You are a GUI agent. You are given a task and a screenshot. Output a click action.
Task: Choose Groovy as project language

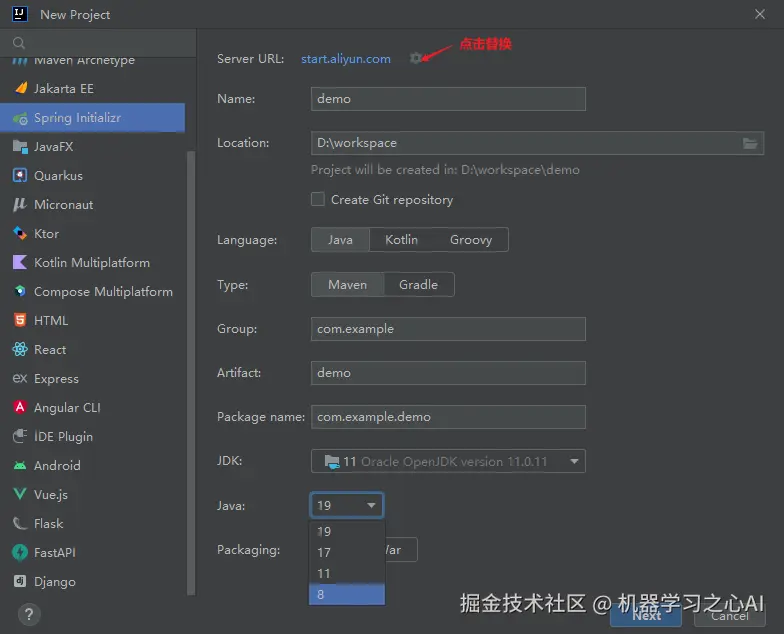[470, 240]
